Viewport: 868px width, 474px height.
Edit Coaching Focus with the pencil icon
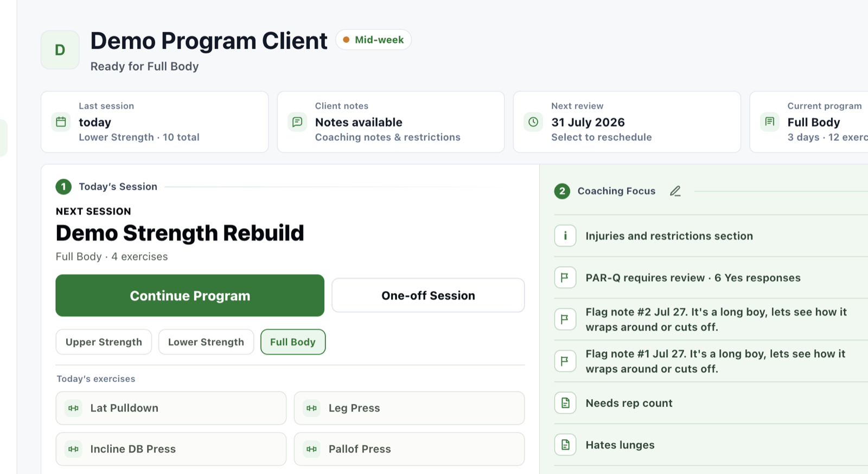[675, 191]
